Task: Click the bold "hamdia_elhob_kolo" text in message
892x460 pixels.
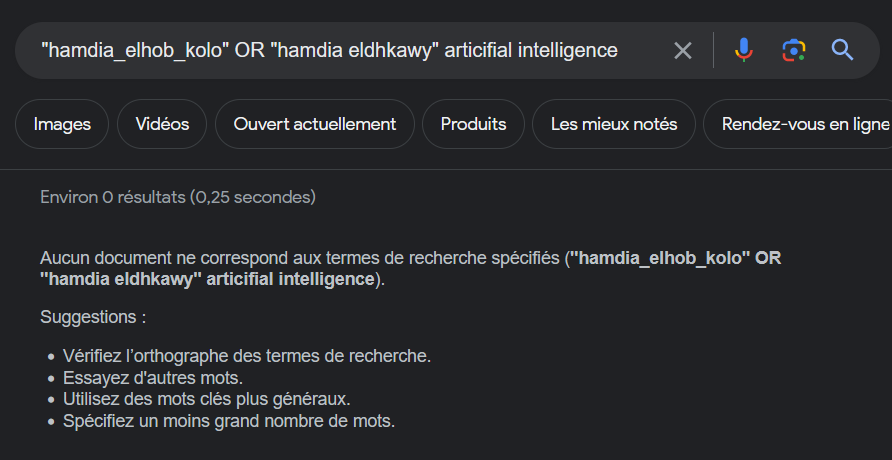Action: 660,258
